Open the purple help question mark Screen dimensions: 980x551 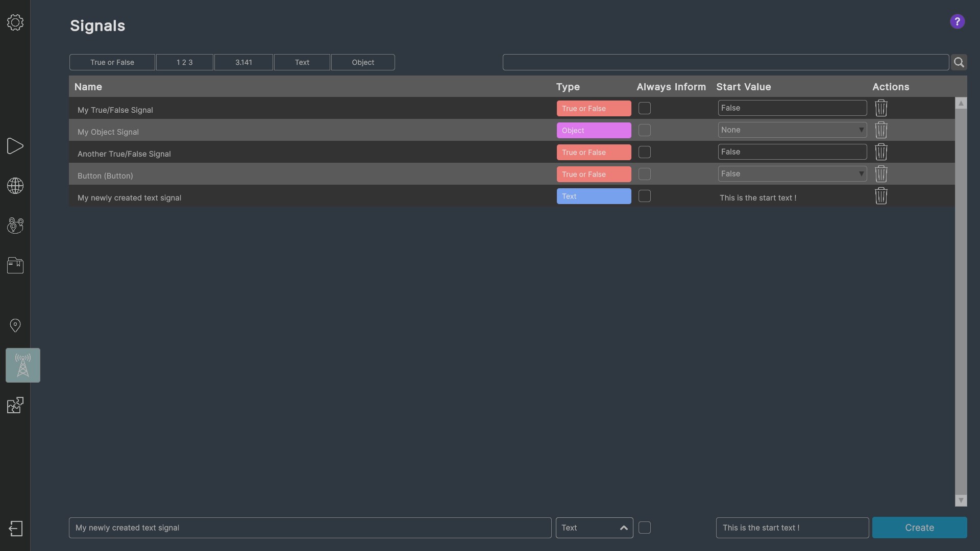click(957, 21)
